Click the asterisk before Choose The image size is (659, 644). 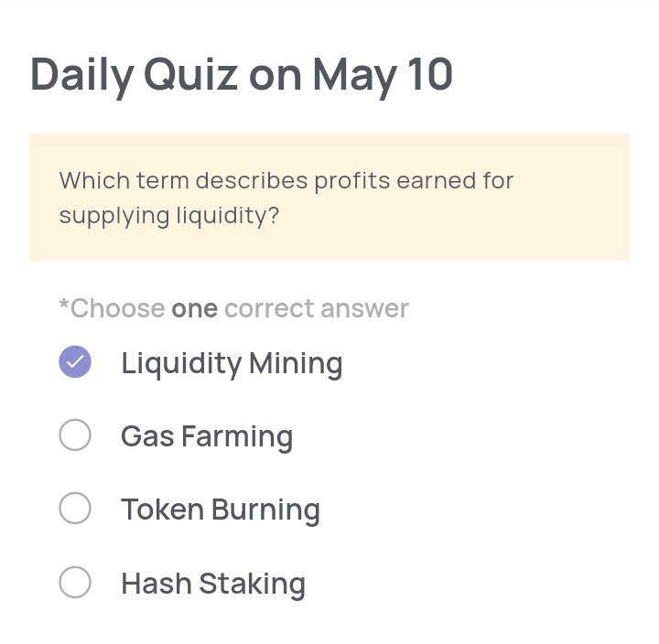pos(63,304)
